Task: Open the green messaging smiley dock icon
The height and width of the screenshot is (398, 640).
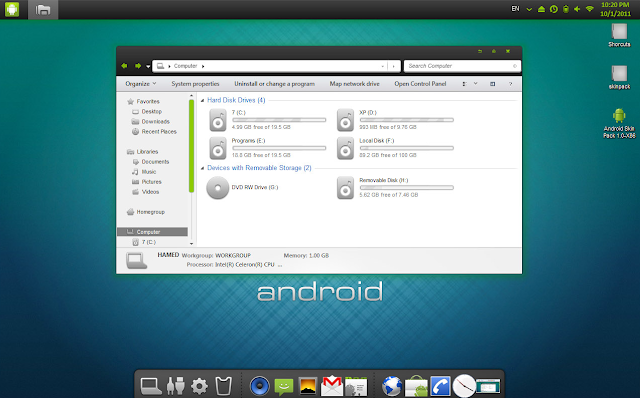Action: (284, 386)
